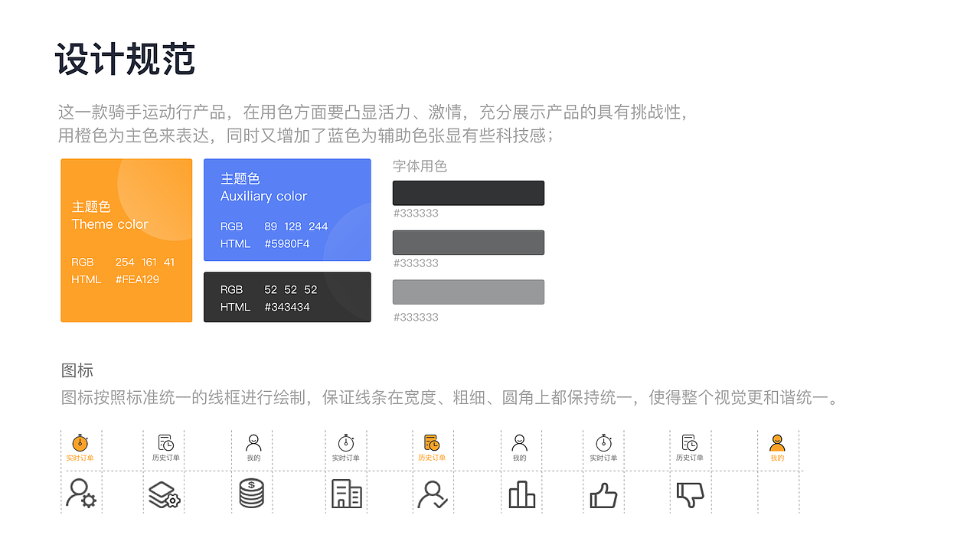Screen dimensions: 980x551
Task: Select the second 实时订单 stopwatch icon
Action: (x=346, y=442)
